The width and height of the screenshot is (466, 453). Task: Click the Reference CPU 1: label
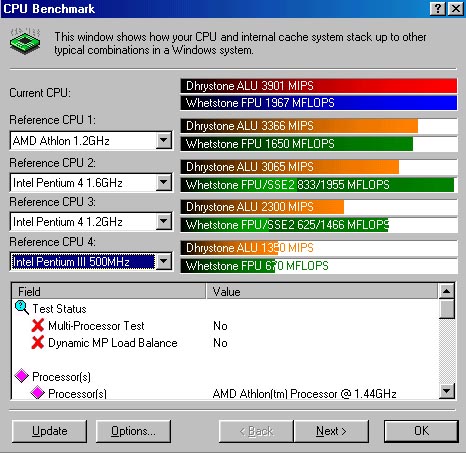coord(52,120)
